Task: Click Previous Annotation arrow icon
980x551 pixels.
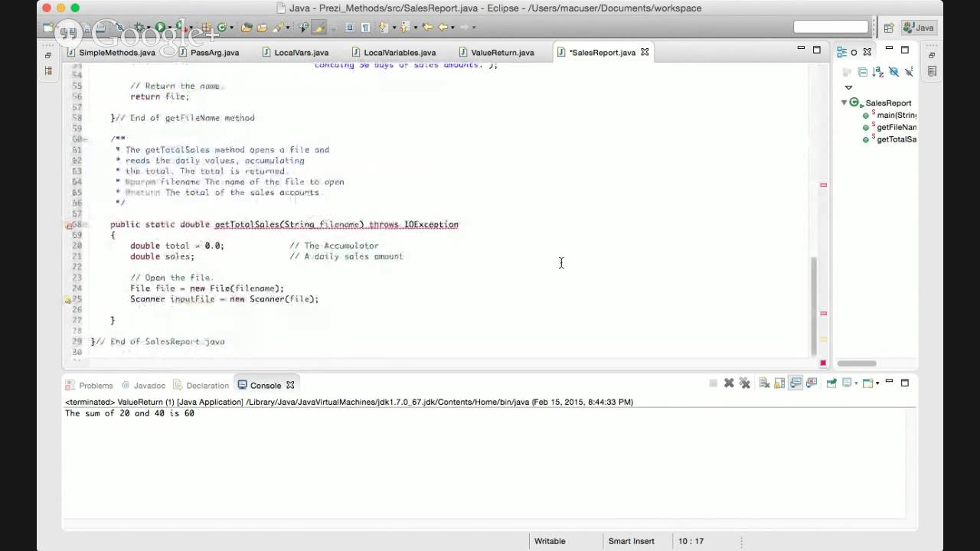Action: click(x=404, y=27)
